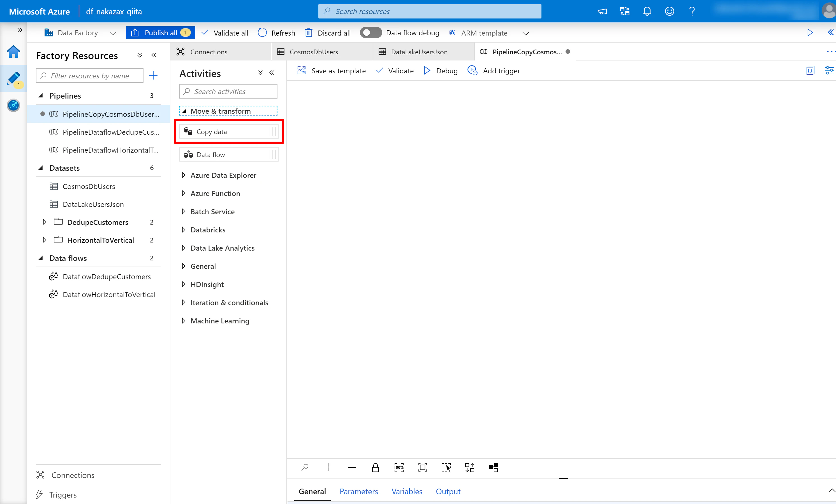Expand the Azure Function activities
Image resolution: width=836 pixels, height=504 pixels.
pos(184,193)
